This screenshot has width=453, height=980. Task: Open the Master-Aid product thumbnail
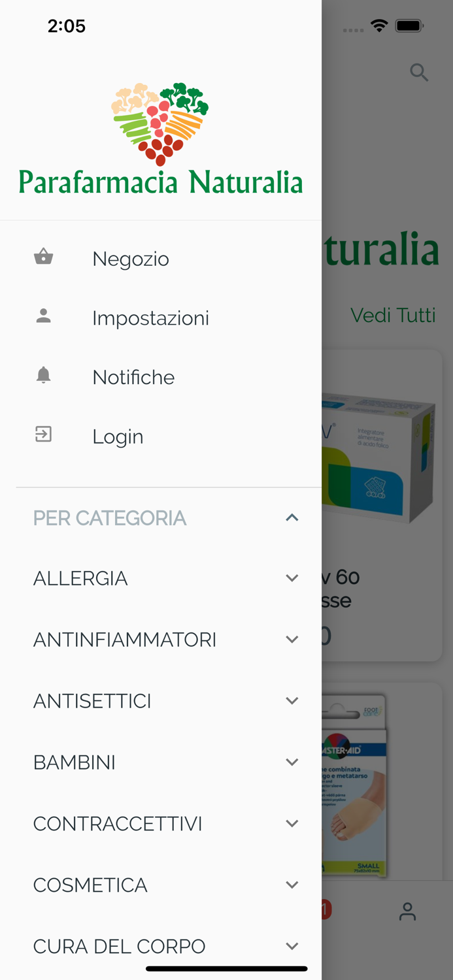tap(354, 791)
